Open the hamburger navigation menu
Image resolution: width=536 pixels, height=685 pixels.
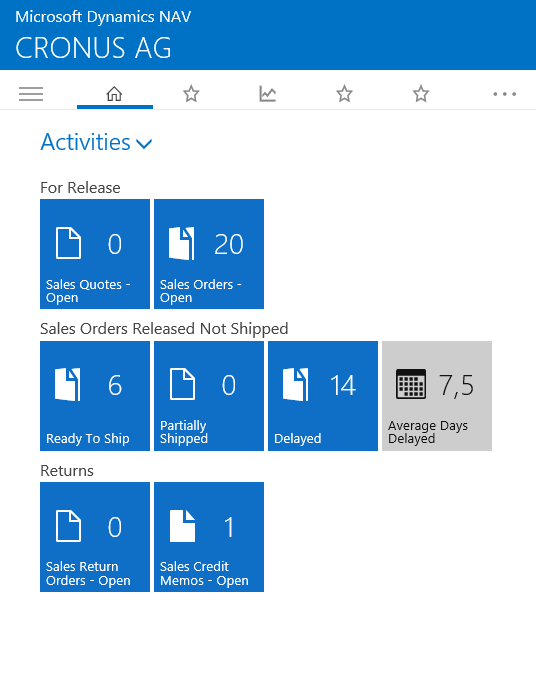(x=31, y=94)
